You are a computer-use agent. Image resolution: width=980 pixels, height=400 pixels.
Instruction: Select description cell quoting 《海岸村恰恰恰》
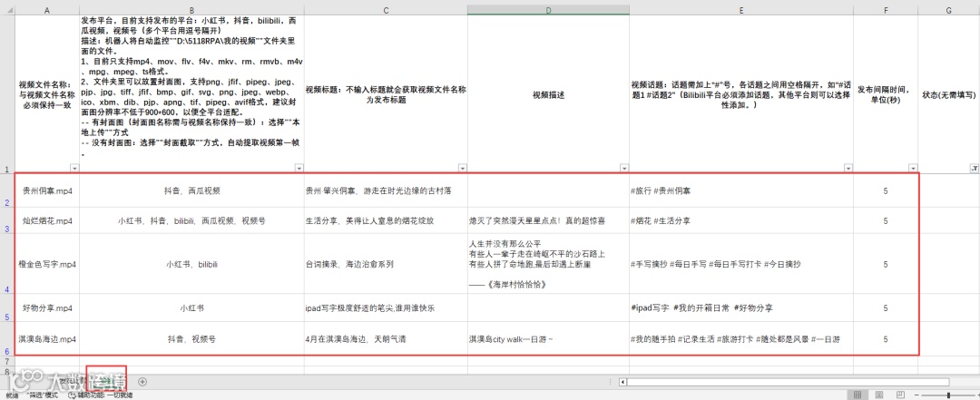(548, 264)
